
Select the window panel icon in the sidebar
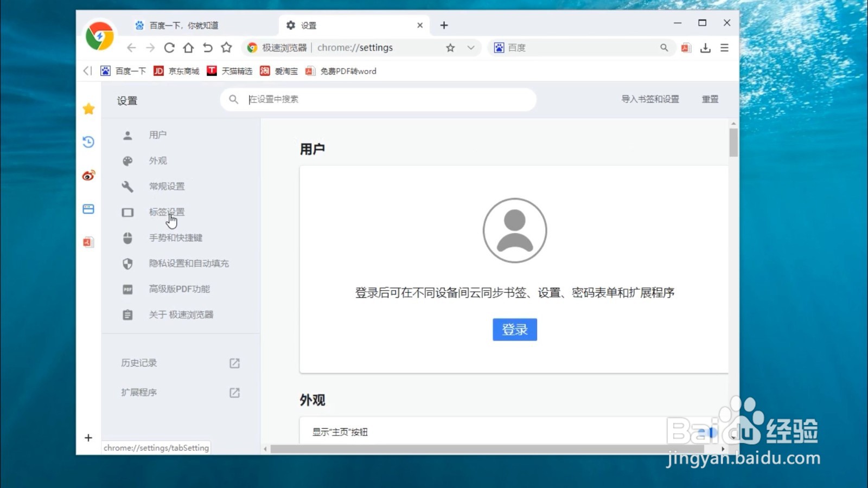click(88, 209)
